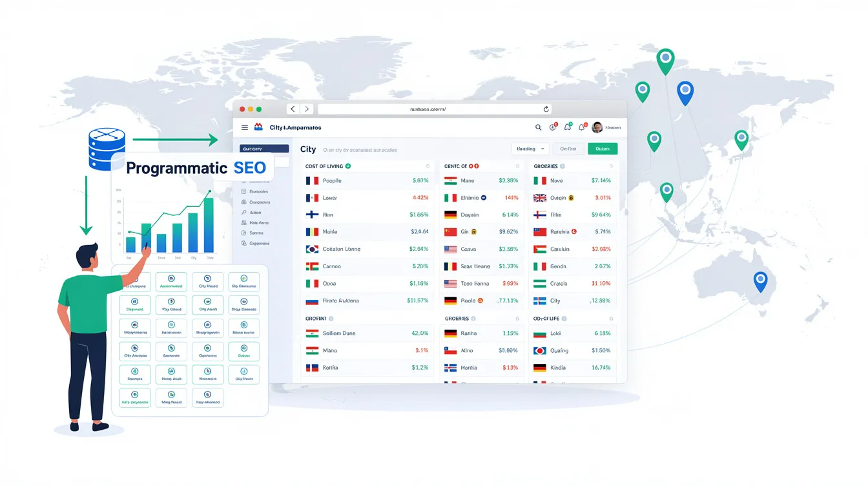
Task: Click the red and blue app logo
Action: point(258,127)
